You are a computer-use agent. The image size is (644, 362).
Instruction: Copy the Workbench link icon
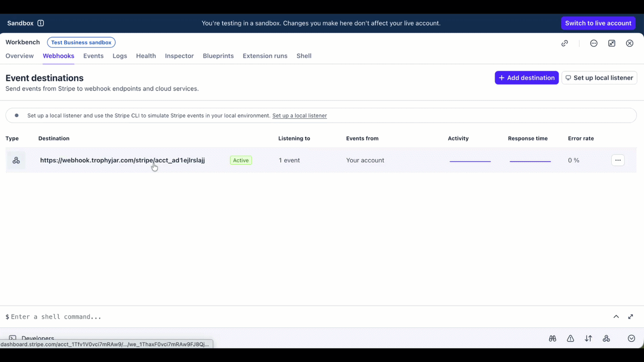point(565,43)
